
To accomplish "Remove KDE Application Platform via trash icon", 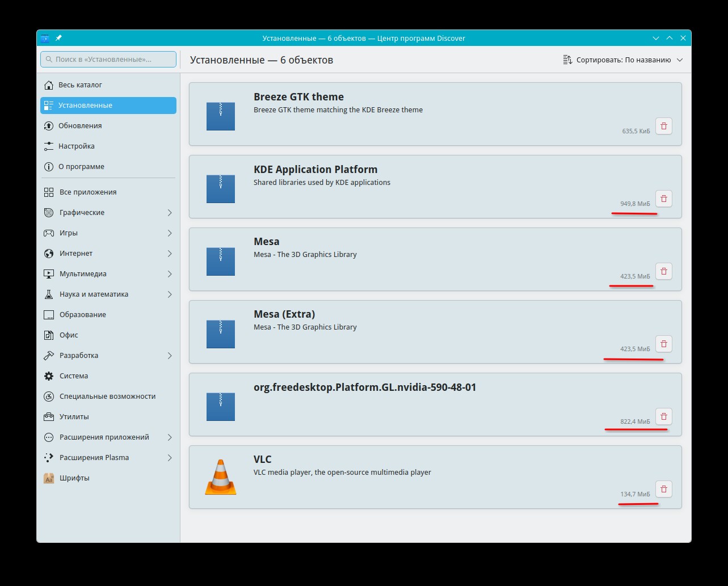I will point(663,199).
